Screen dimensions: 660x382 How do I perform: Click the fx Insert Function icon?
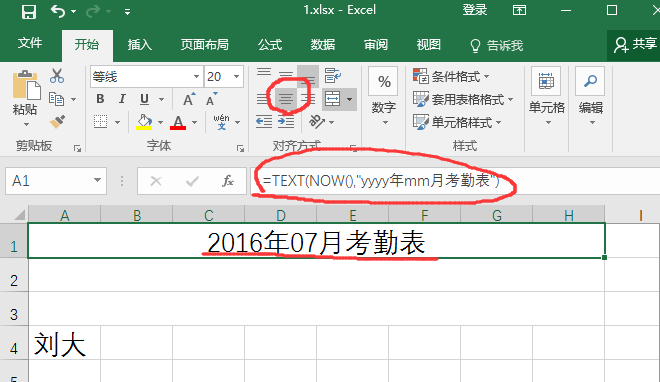coord(228,181)
